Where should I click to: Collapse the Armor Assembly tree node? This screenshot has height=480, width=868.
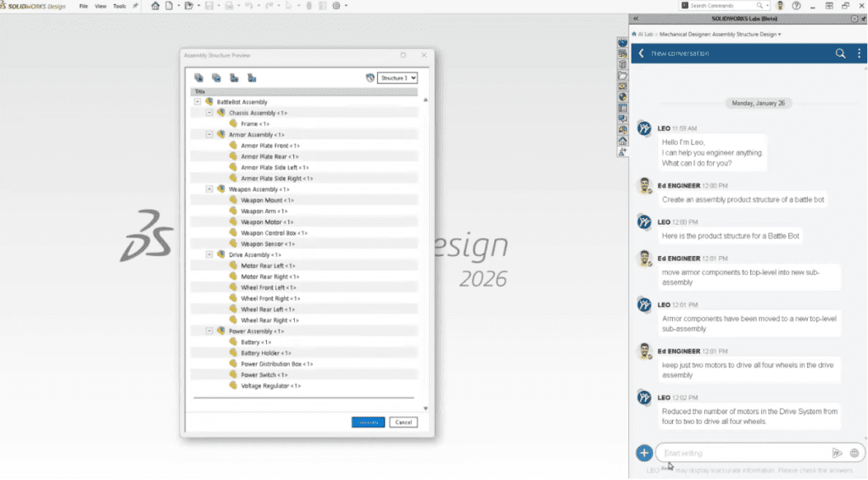point(209,134)
